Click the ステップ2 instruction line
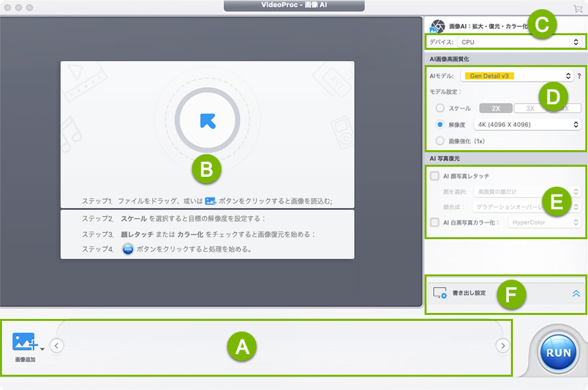The image size is (588, 390). point(173,218)
